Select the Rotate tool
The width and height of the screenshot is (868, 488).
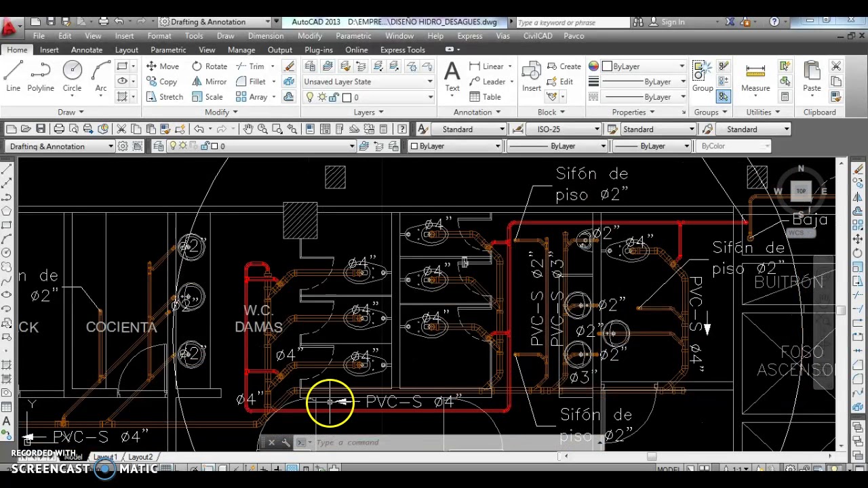pos(210,66)
